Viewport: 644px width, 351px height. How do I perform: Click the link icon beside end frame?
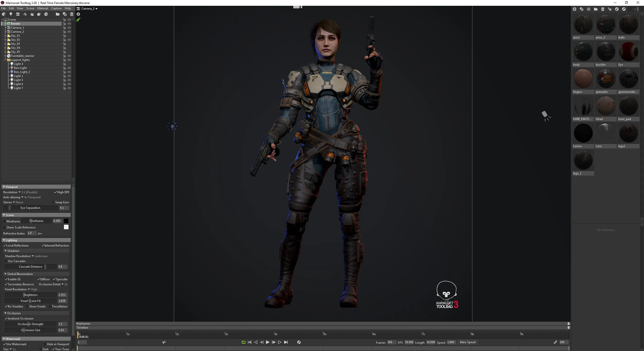coord(555,342)
